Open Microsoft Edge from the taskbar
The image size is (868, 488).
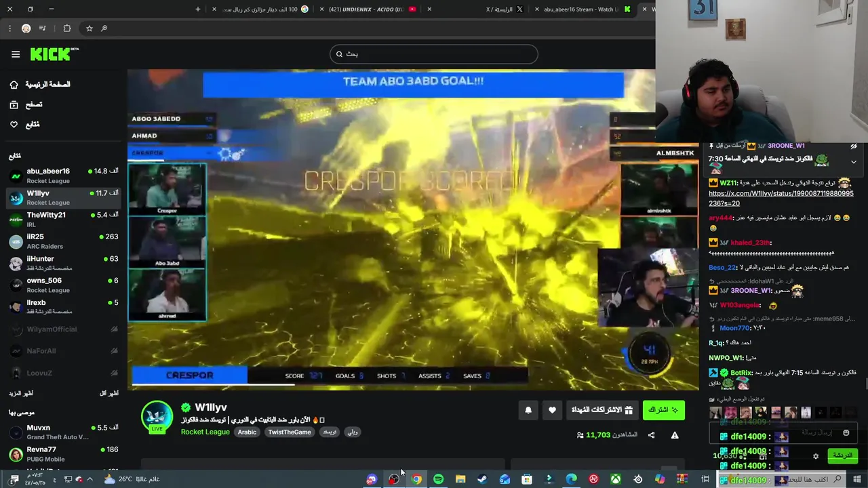(x=571, y=479)
